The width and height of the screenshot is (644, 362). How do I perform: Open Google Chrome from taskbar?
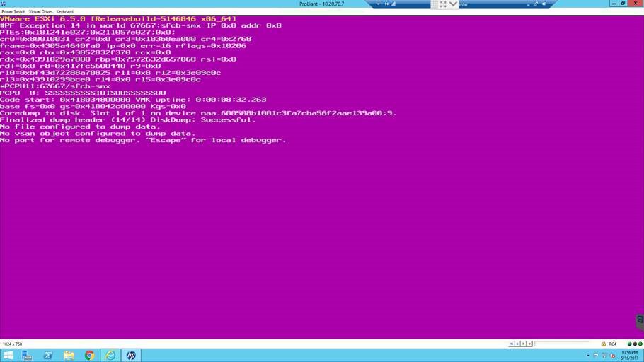pos(89,356)
